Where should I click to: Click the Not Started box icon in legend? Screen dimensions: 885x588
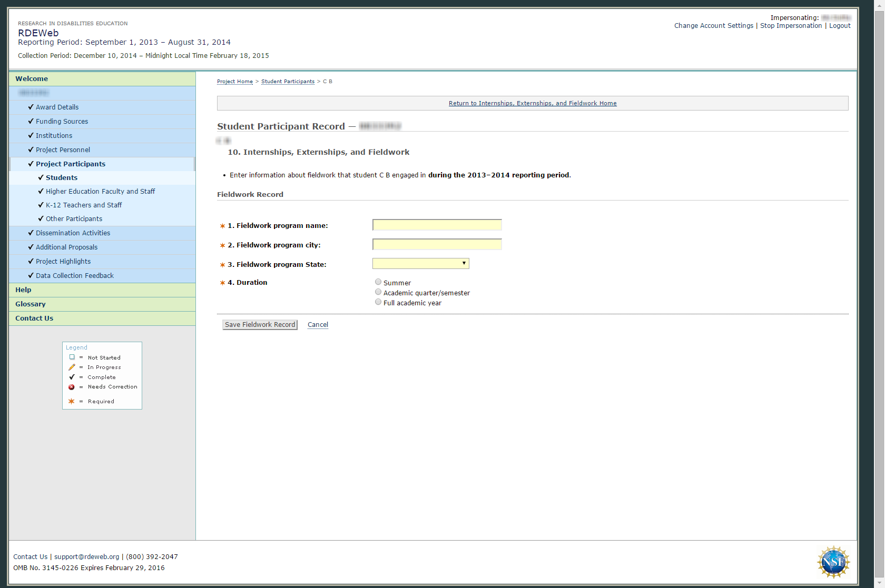(72, 357)
